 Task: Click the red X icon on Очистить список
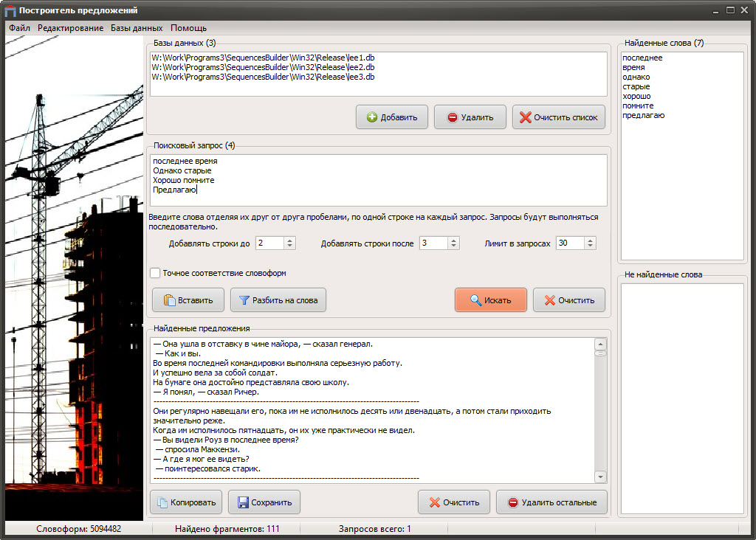coord(526,117)
